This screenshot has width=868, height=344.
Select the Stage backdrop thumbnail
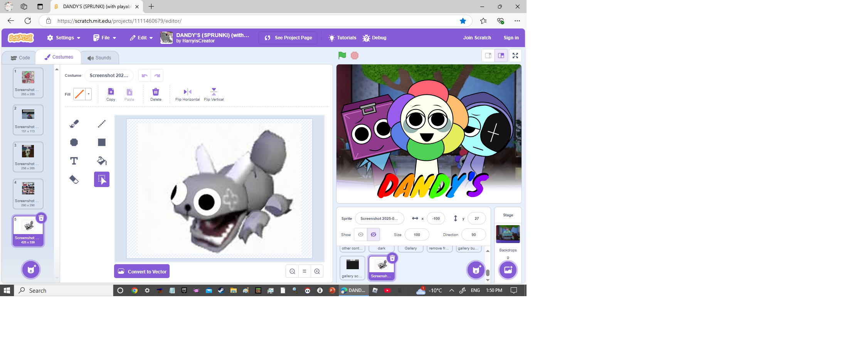(x=508, y=234)
